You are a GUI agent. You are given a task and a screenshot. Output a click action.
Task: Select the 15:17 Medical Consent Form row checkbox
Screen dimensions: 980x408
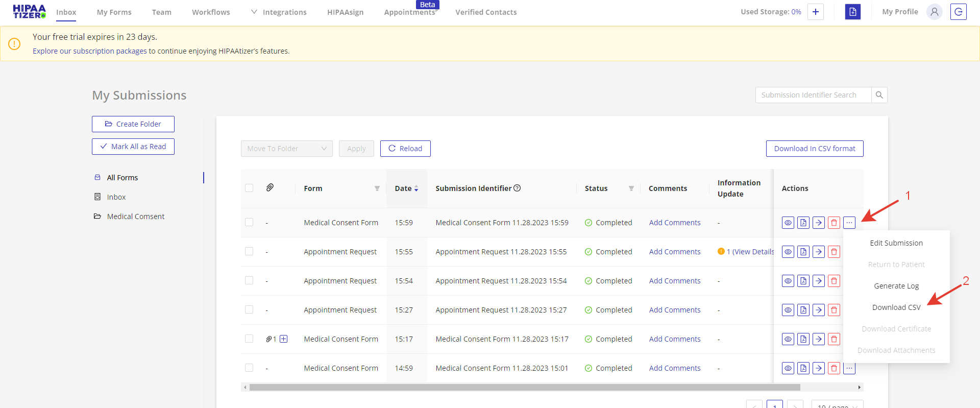(x=249, y=339)
